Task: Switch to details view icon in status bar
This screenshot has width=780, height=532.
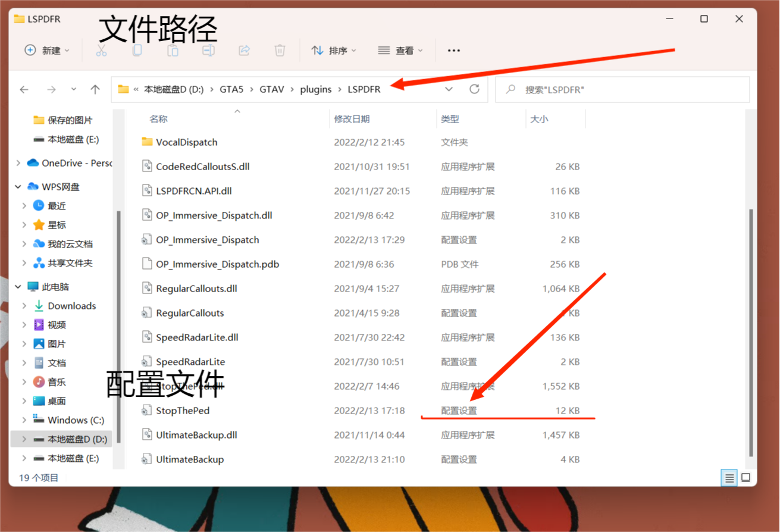Action: tap(728, 478)
